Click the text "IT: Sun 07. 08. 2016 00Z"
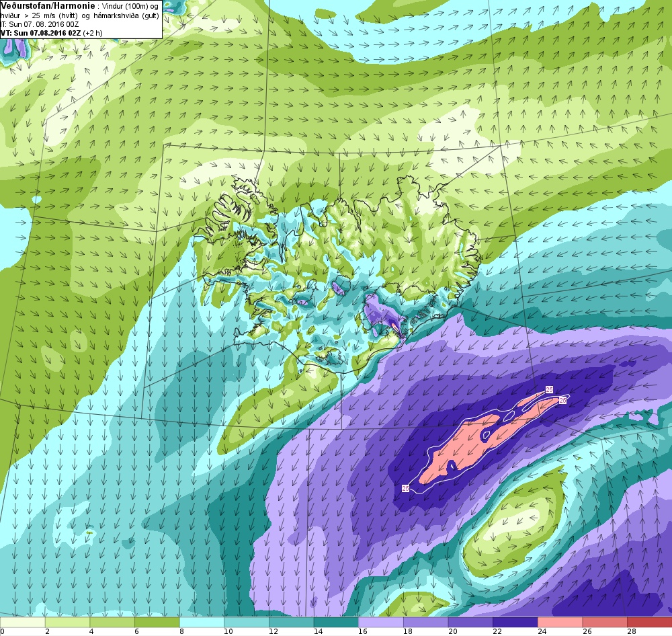 [40, 24]
